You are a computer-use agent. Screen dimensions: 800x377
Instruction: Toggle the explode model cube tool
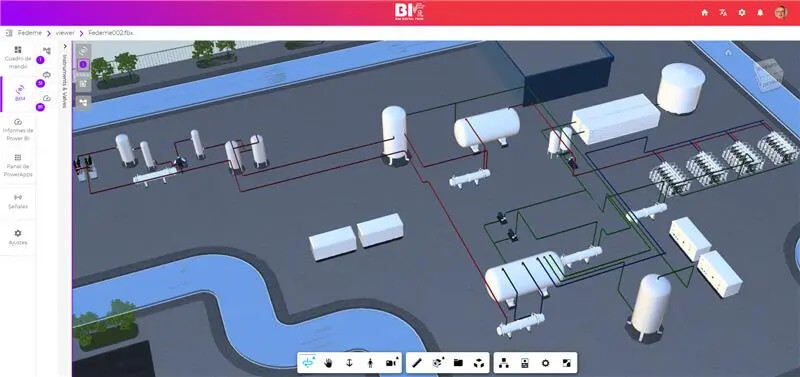coord(479,363)
